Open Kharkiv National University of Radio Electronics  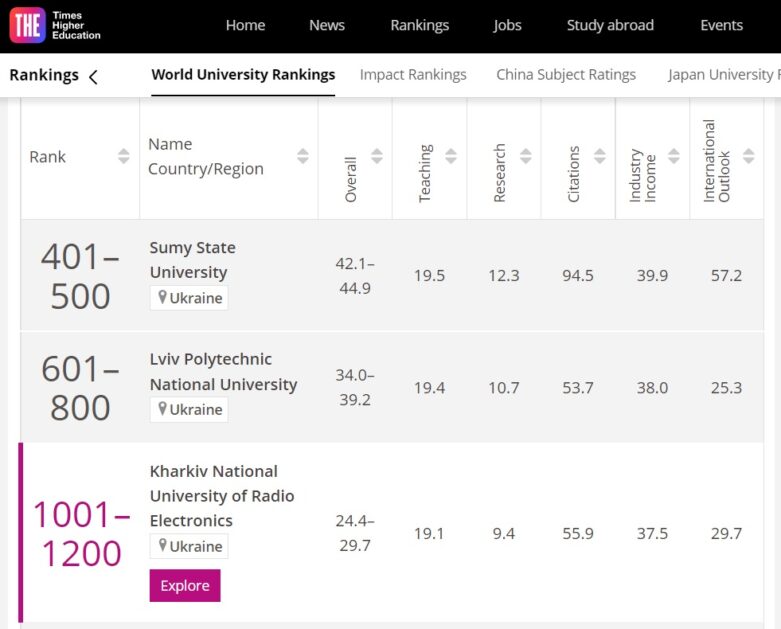pos(222,496)
